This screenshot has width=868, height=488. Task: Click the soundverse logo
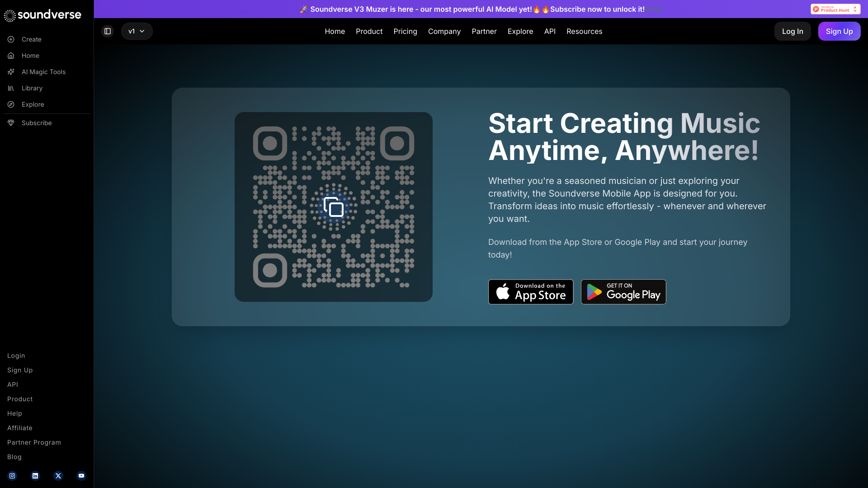point(42,15)
